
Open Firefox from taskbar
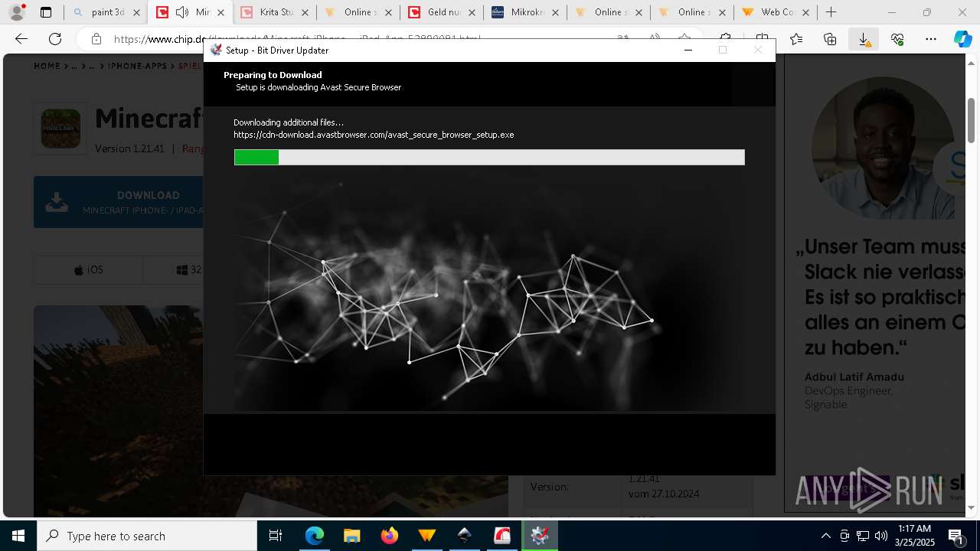(x=389, y=536)
